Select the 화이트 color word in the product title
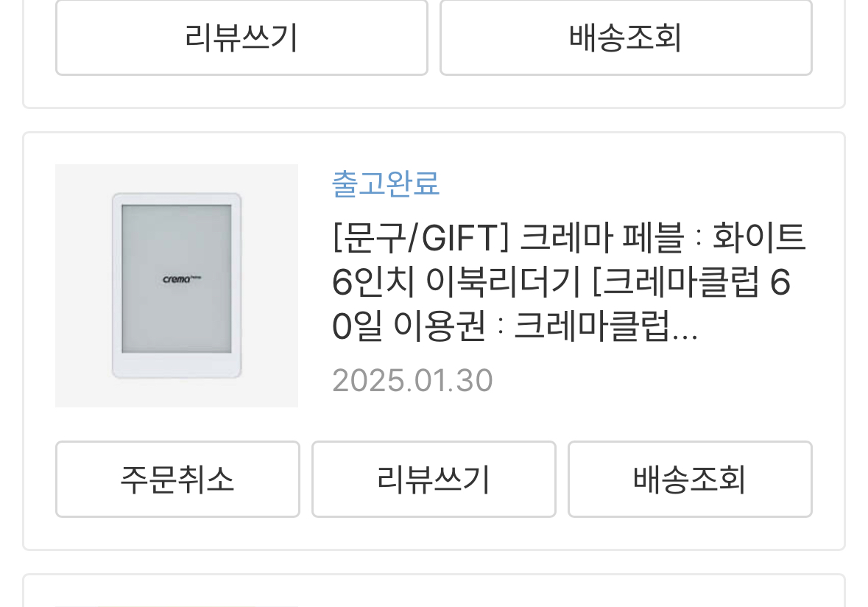868x607 pixels. pos(758,237)
